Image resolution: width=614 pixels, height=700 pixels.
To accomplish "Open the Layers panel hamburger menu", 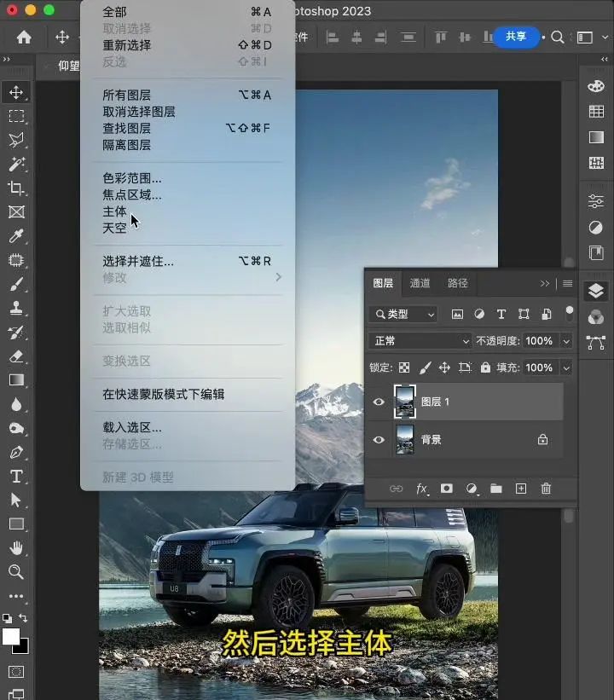I will coord(568,283).
